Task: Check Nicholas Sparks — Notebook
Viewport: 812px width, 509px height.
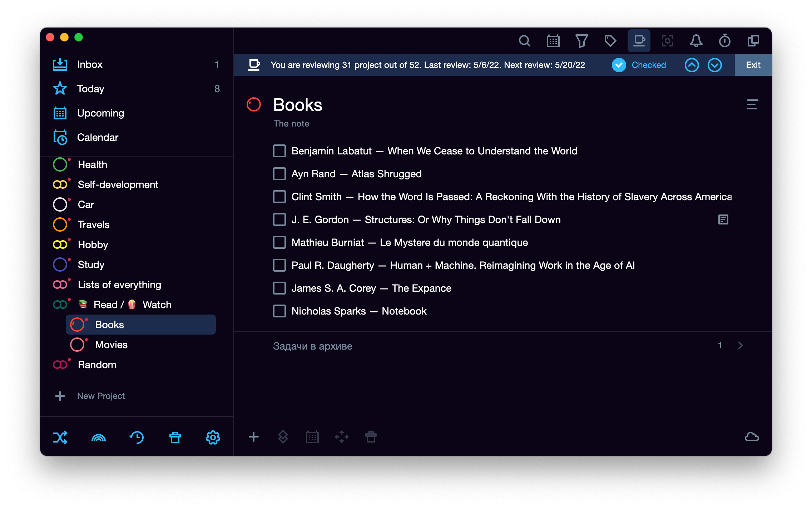Action: (x=279, y=311)
